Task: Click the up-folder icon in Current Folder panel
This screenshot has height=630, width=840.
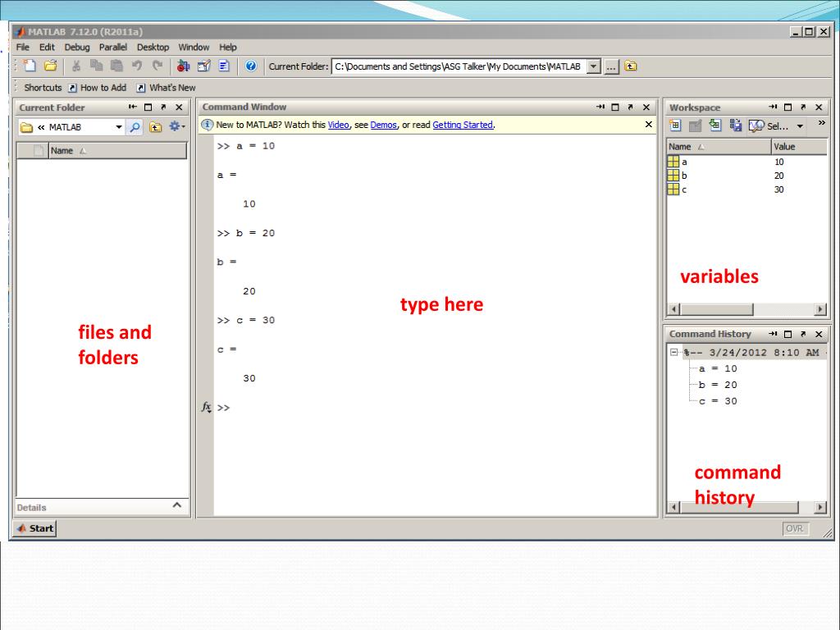Action: (155, 127)
